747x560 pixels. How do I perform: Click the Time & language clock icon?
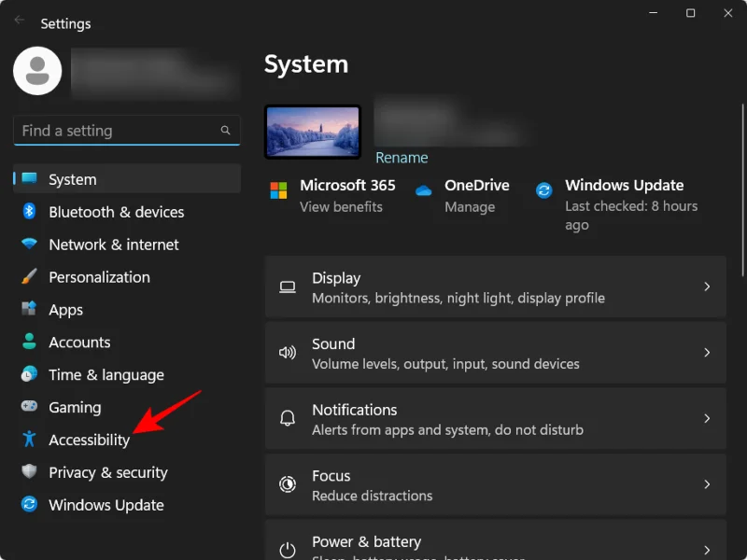pos(29,374)
